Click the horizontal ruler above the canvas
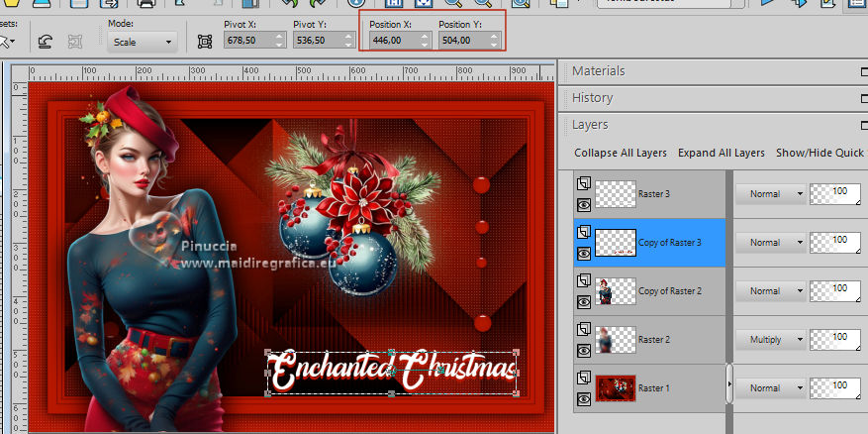 tap(291, 73)
